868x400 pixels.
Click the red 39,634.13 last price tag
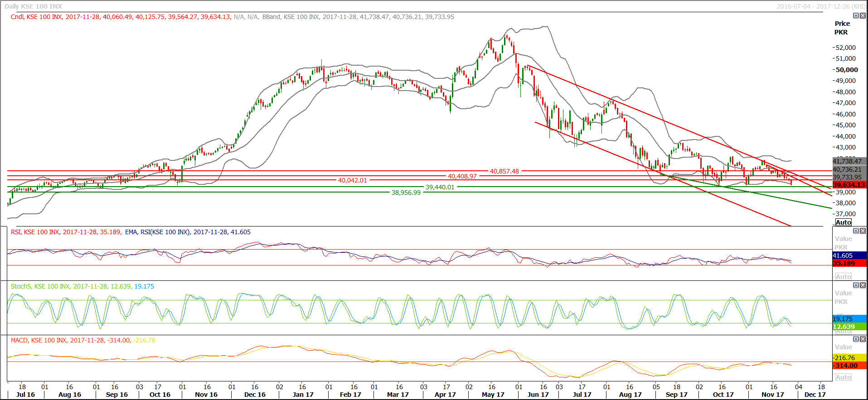pos(849,185)
